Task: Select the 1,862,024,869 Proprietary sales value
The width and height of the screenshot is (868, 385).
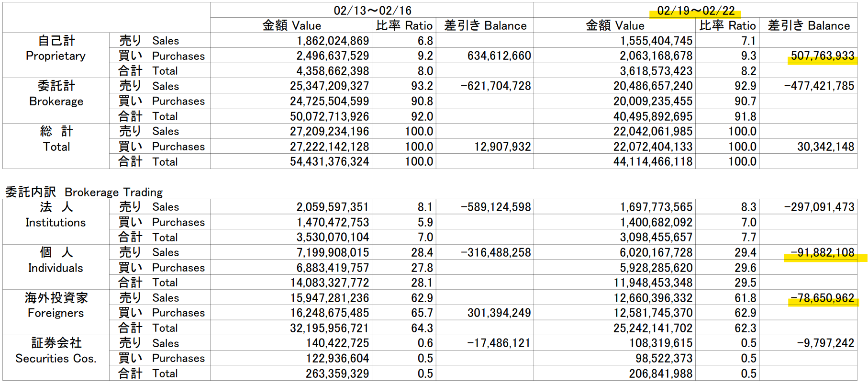Action: pyautogui.click(x=333, y=41)
